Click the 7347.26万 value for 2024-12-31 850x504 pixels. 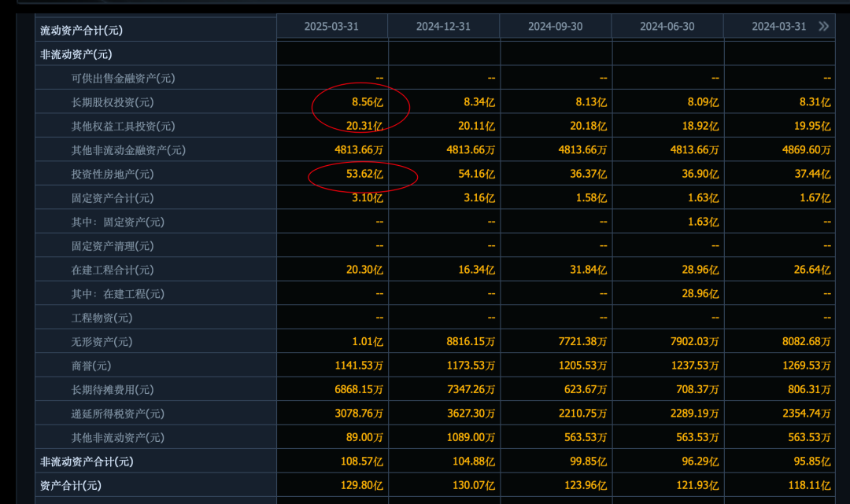point(471,388)
